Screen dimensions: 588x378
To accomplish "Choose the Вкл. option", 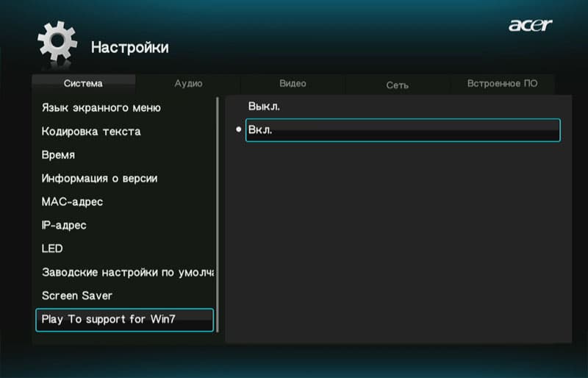I will (403, 130).
